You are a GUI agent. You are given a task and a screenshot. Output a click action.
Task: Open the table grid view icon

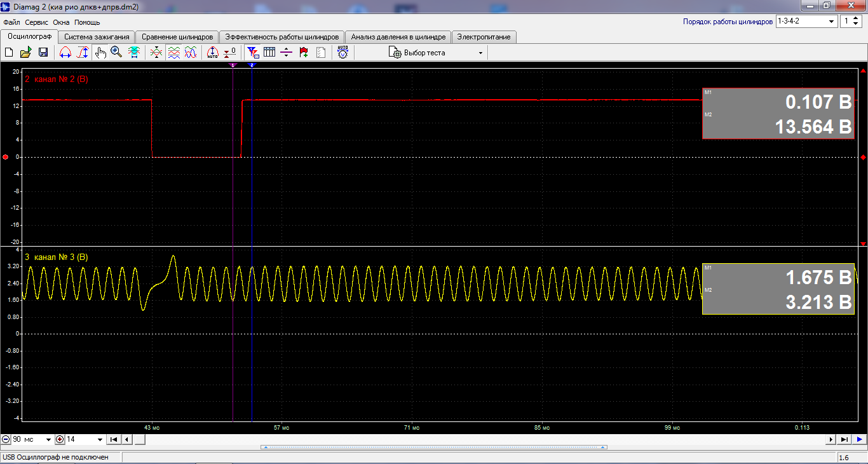[269, 53]
